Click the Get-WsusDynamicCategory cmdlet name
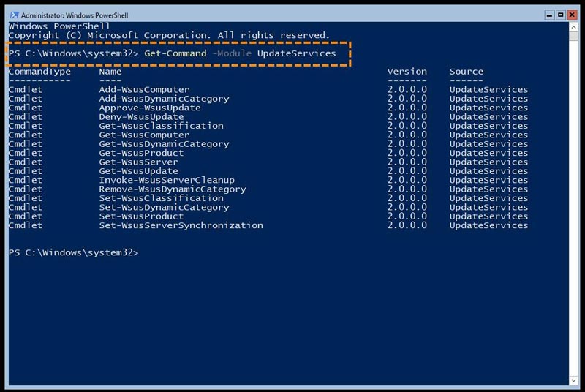The width and height of the screenshot is (585, 392). click(x=164, y=144)
